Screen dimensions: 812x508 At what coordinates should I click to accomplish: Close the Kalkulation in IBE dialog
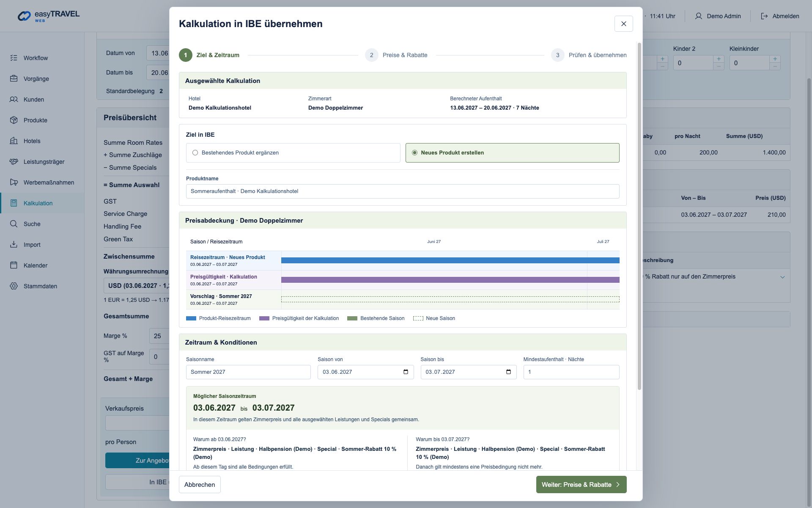click(623, 24)
